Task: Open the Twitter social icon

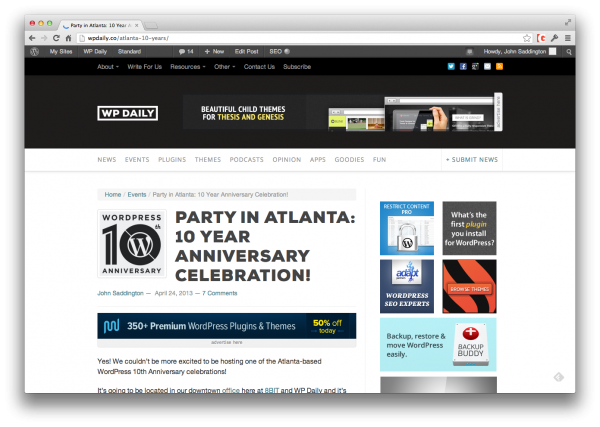Action: click(x=451, y=66)
